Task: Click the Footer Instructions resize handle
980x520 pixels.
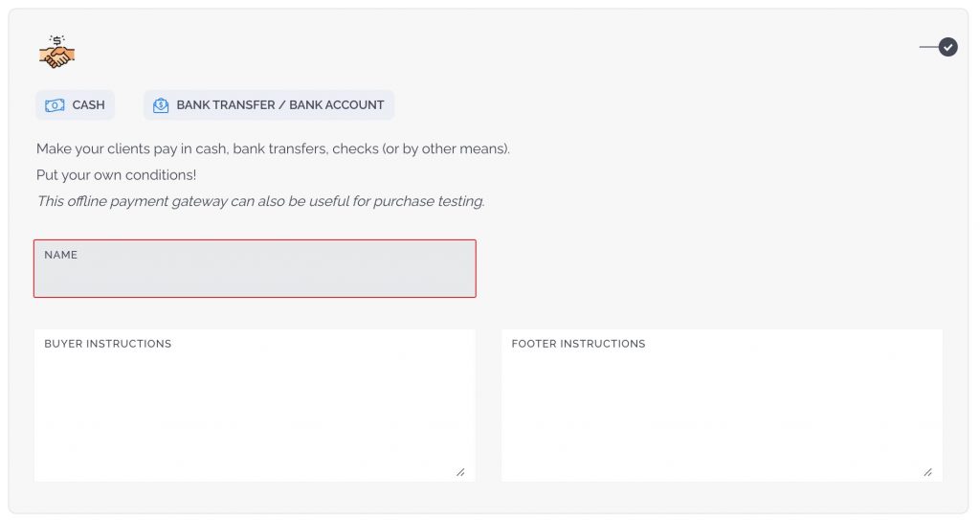Action: coord(928,472)
